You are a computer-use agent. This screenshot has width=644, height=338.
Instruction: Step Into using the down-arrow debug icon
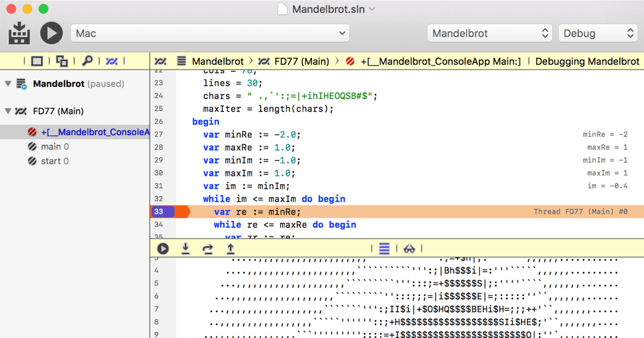coord(185,248)
